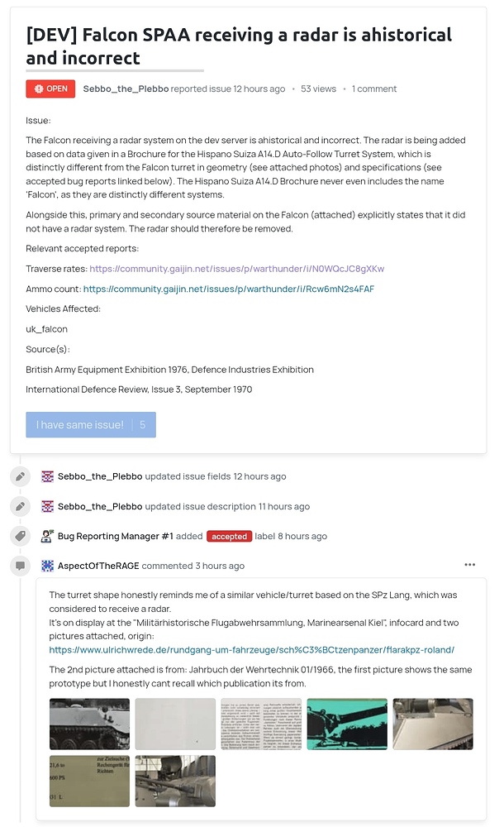The width and height of the screenshot is (504, 827).
Task: Click AspectOfTheRAGE's blue avatar
Action: (x=47, y=566)
